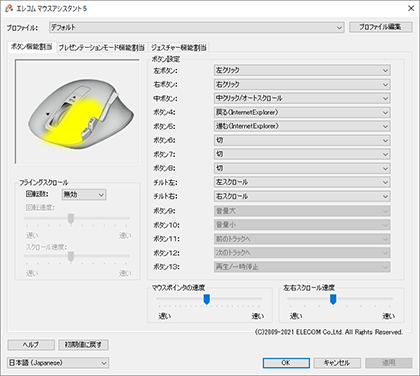Click the highlighted mouse image preview
This screenshot has height=376, width=420.
(x=77, y=112)
